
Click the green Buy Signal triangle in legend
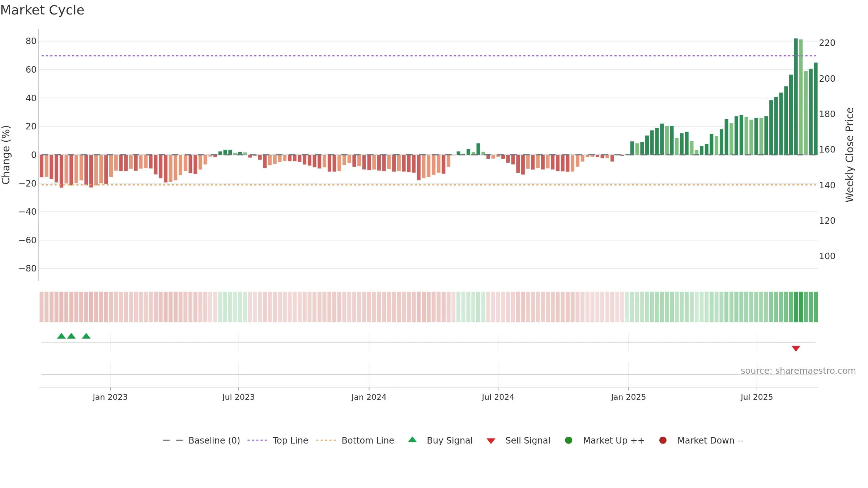412,440
